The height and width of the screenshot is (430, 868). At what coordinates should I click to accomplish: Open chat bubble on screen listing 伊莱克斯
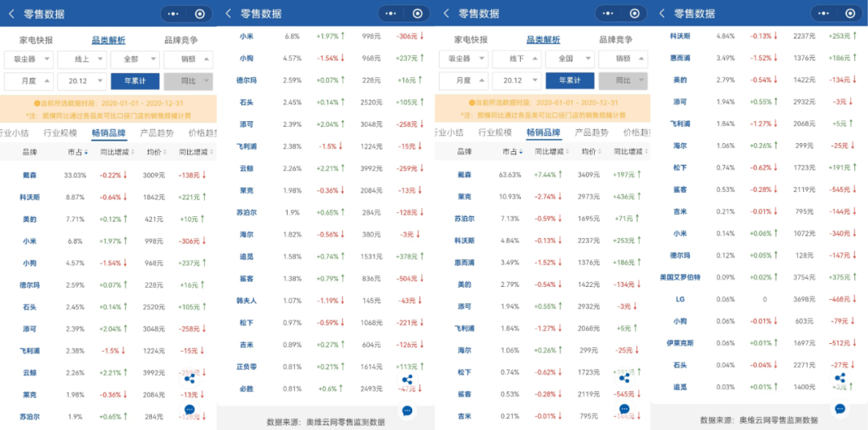click(841, 409)
